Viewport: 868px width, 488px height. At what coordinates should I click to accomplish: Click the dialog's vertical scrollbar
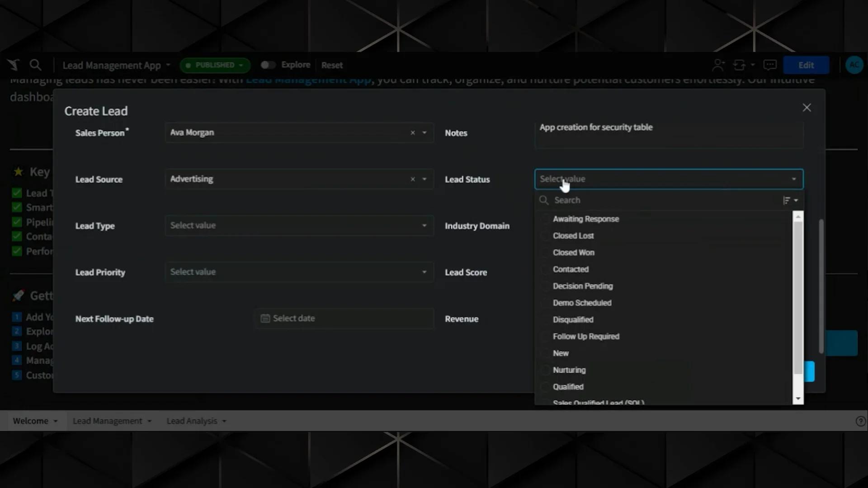tap(821, 286)
